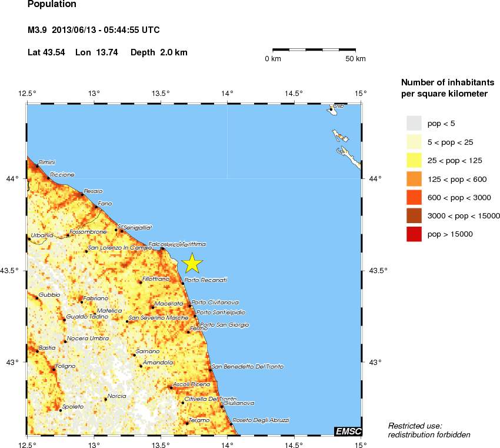This screenshot has width=500, height=448.
Task: Click the Porto Civitanova city label
Action: (x=215, y=302)
